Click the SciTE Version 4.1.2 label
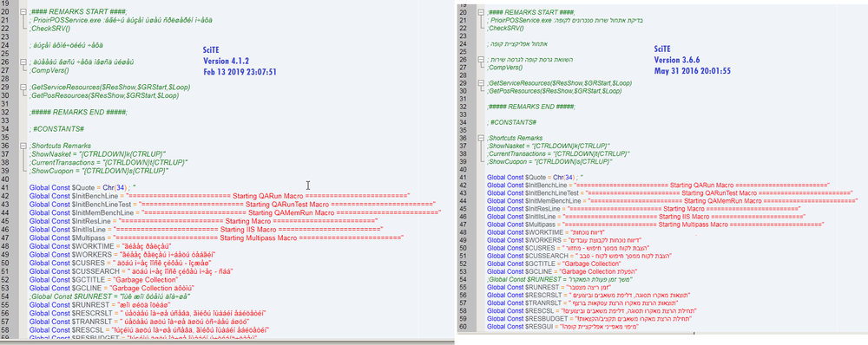The height and width of the screenshot is (345, 868). 240,61
